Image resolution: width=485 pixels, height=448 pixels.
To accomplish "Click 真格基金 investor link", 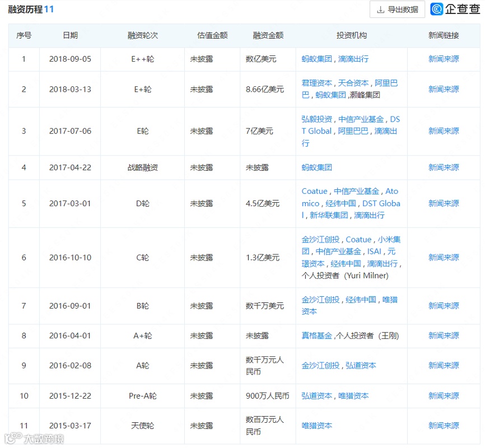I will [x=317, y=335].
